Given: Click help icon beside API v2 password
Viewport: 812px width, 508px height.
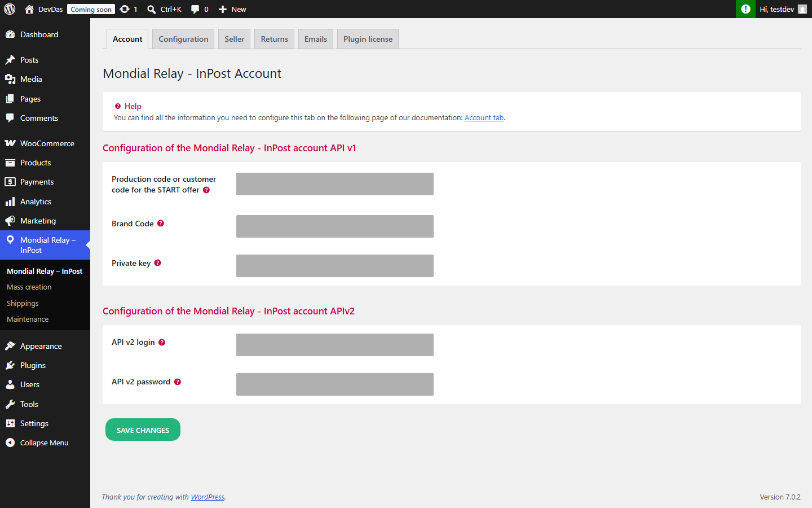Looking at the screenshot, I should pos(178,382).
